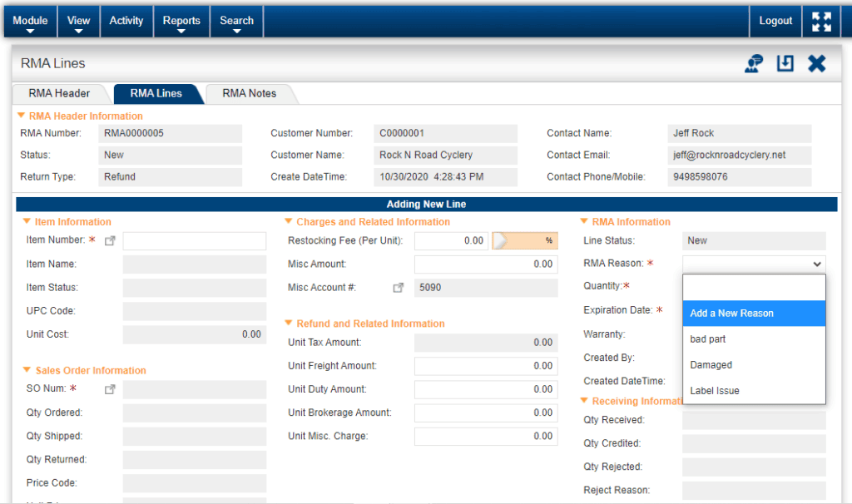Open the Misc Account # lookup icon
This screenshot has height=504, width=852.
pos(398,287)
